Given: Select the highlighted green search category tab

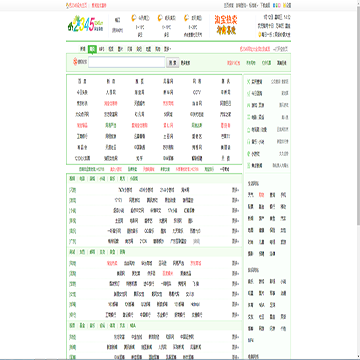Looking at the screenshot, I should pos(92,49).
